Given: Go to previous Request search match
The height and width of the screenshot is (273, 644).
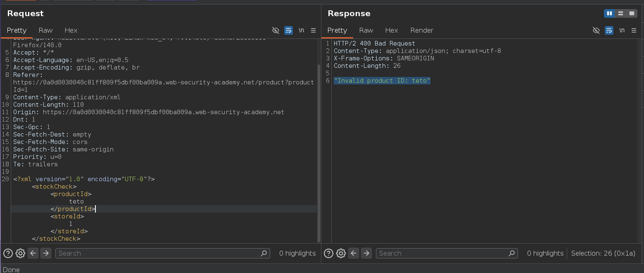Looking at the screenshot, I should point(33,253).
